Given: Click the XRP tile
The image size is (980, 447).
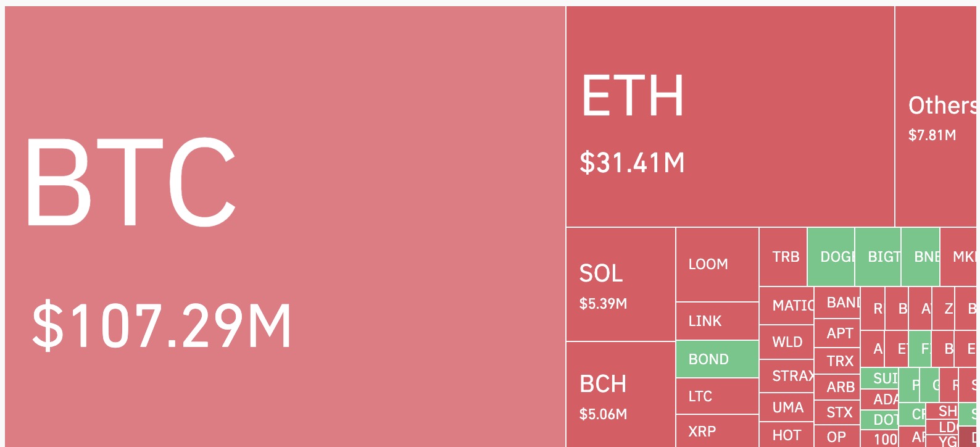Looking at the screenshot, I should click(717, 431).
